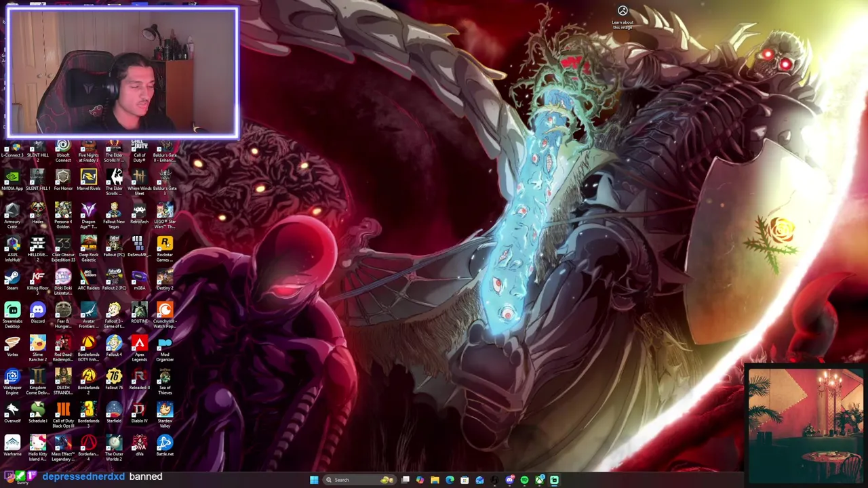The image size is (868, 488).
Task: Open the ROUTINE game shortcut
Action: pos(139,314)
